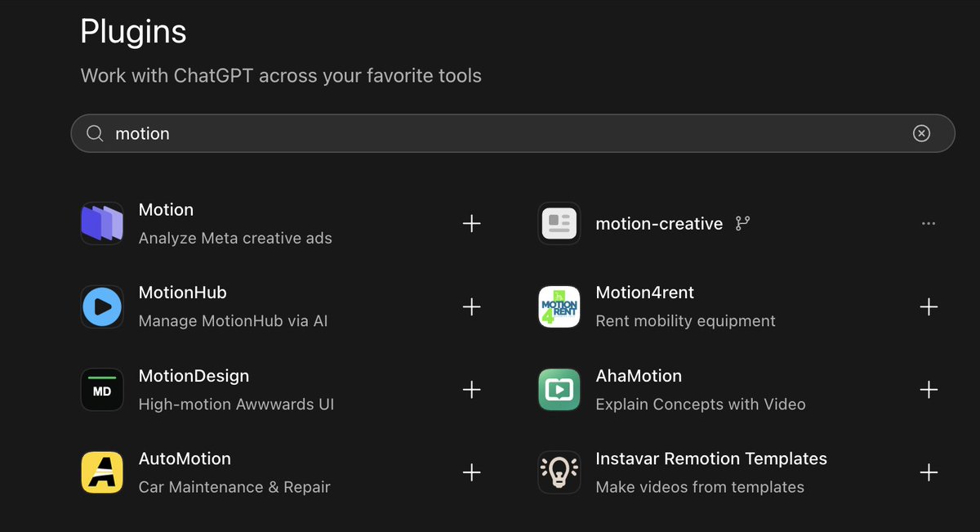This screenshot has height=532, width=980.
Task: Click the 'High-motion Awwwards UI' description
Action: [236, 405]
